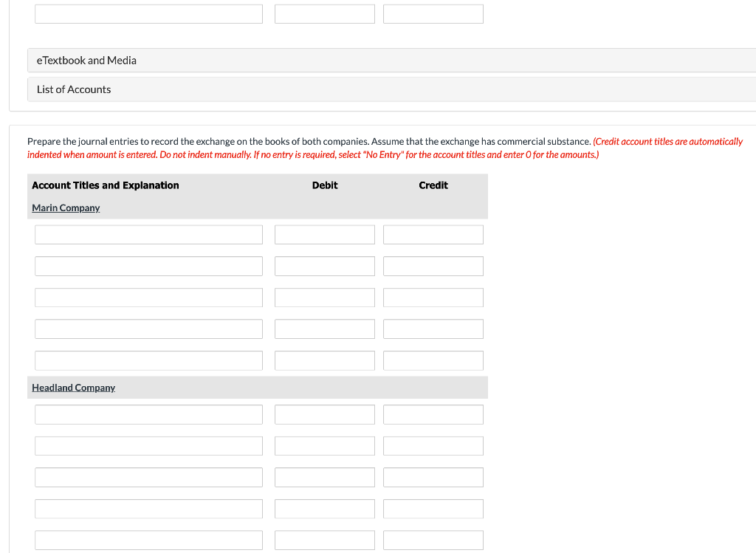Expand the eTextbook and Media section
756x553 pixels.
tap(86, 60)
